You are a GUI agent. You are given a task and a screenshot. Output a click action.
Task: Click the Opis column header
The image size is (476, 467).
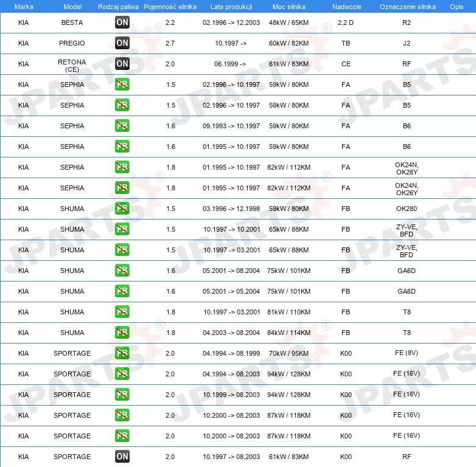click(457, 7)
